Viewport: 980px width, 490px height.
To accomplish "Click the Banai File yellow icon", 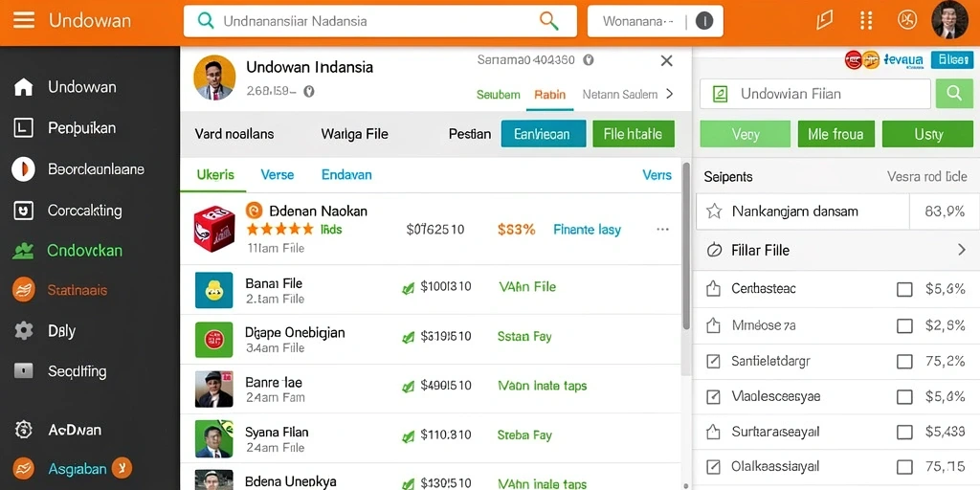I will [x=213, y=290].
